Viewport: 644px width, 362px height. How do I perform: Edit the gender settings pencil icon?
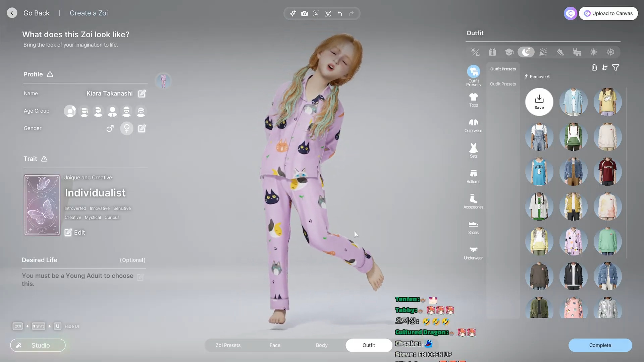pyautogui.click(x=142, y=128)
